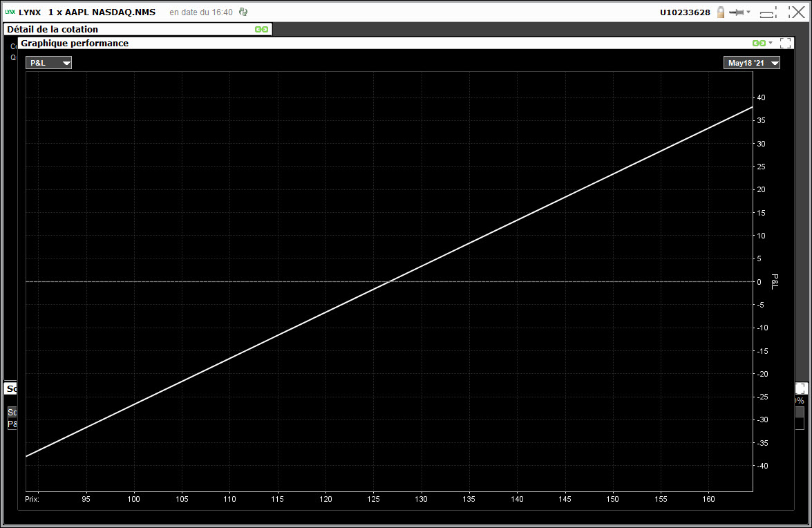The width and height of the screenshot is (812, 528).
Task: Click the 160 price axis label
Action: (x=708, y=499)
